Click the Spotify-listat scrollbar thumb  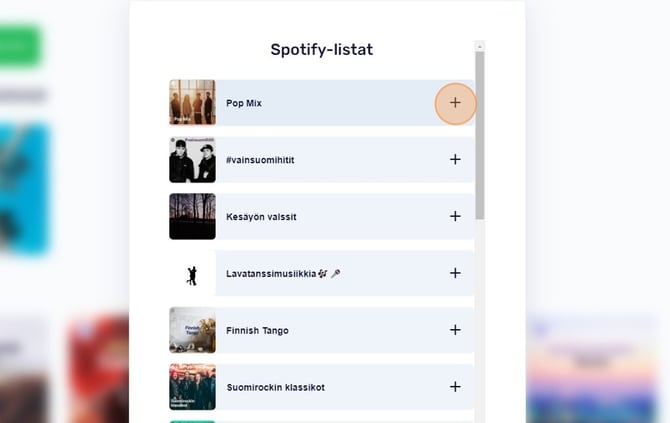click(480, 135)
